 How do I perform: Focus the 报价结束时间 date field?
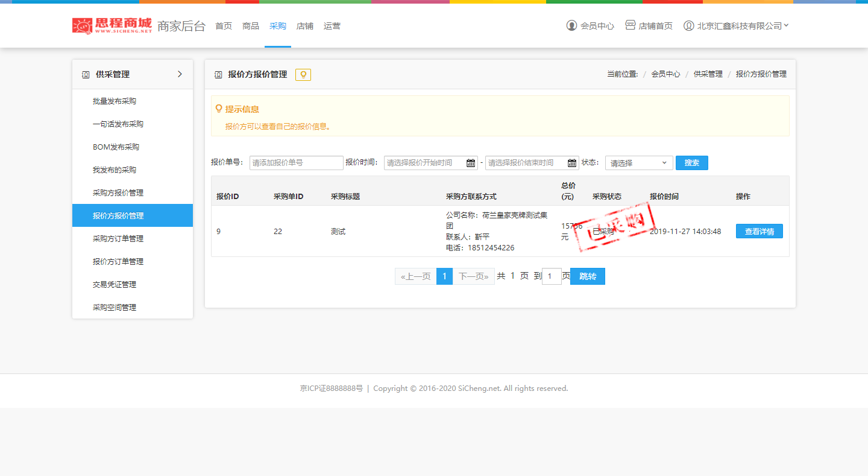point(532,163)
